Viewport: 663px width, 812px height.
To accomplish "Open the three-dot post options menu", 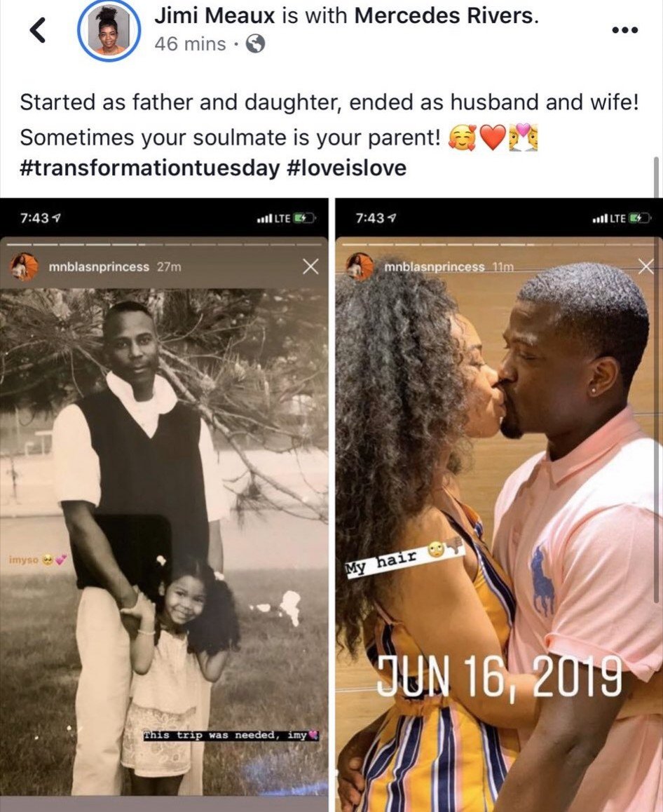I will click(625, 30).
